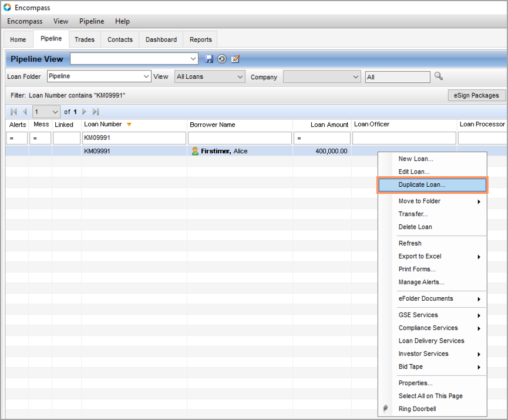
Task: Open the Help menu
Action: pos(123,21)
